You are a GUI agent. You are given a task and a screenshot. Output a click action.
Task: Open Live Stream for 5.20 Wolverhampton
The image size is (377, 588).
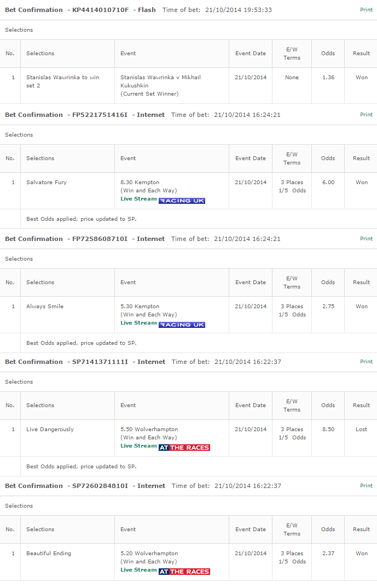(x=138, y=570)
